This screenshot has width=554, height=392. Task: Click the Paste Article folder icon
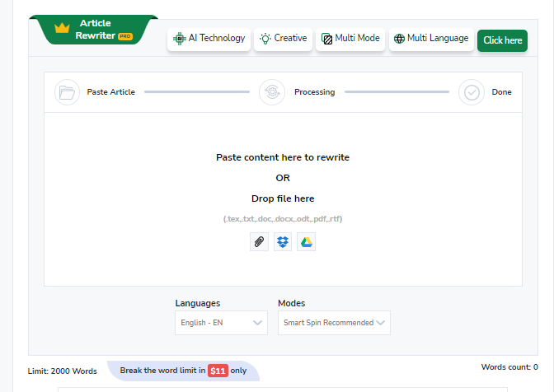67,92
